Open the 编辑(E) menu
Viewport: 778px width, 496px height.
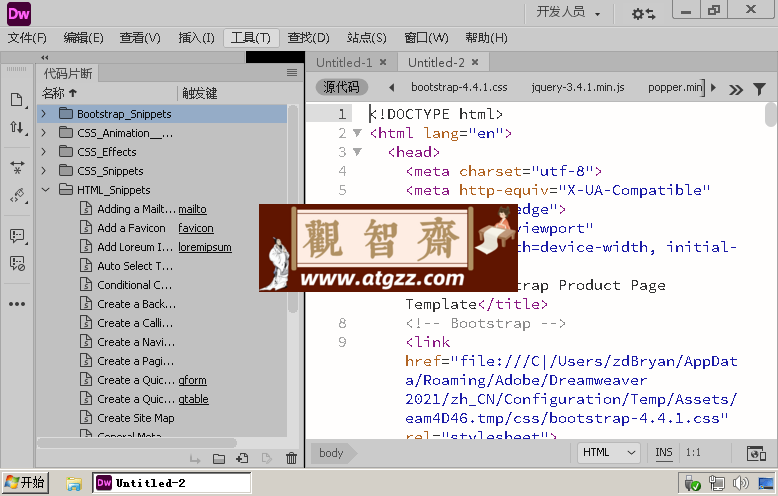point(83,38)
